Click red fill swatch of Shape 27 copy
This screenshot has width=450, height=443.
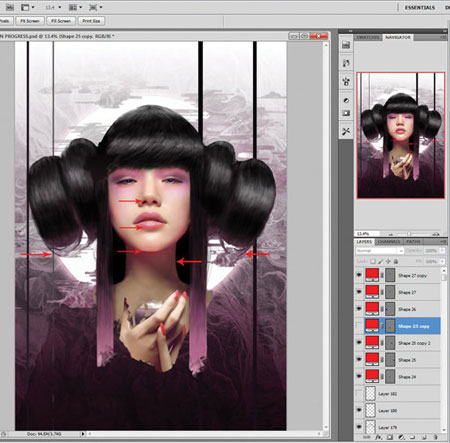[x=372, y=275]
